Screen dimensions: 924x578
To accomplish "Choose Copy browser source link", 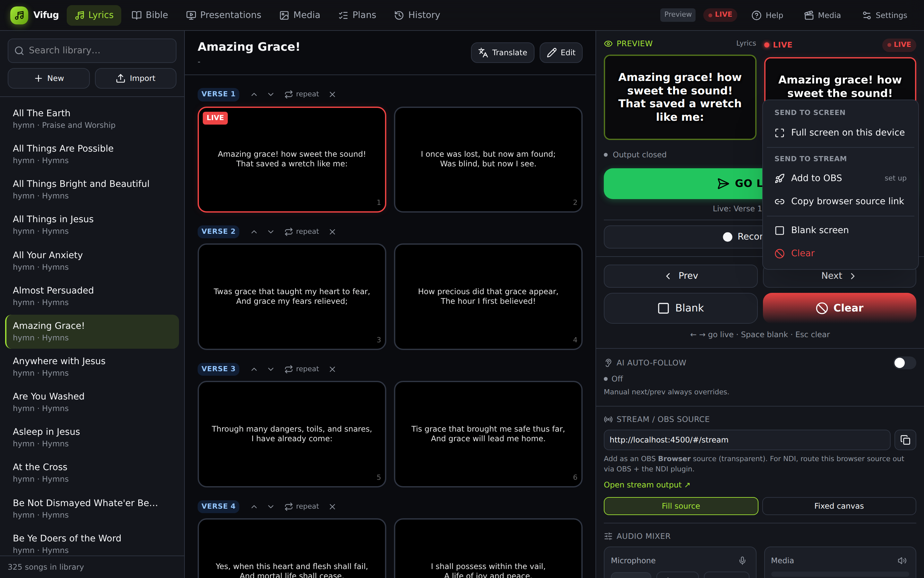I will tap(840, 201).
